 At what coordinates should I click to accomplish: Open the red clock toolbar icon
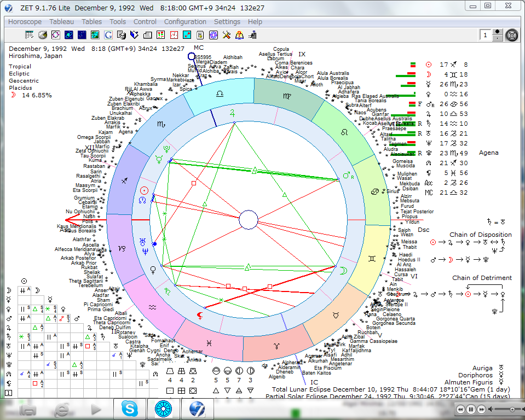[174, 35]
